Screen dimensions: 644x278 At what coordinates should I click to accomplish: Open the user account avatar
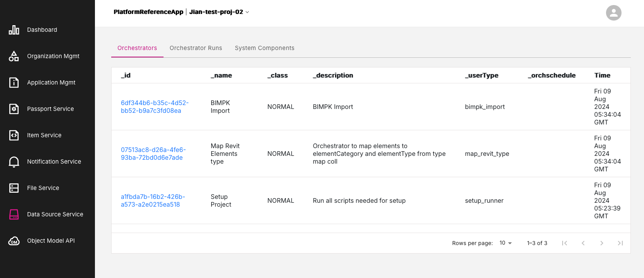point(613,13)
